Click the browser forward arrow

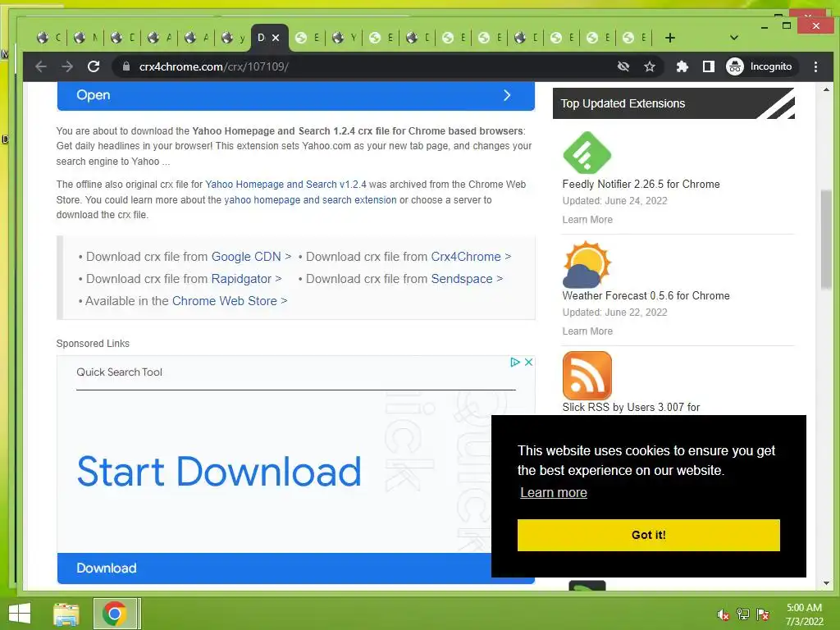67,66
